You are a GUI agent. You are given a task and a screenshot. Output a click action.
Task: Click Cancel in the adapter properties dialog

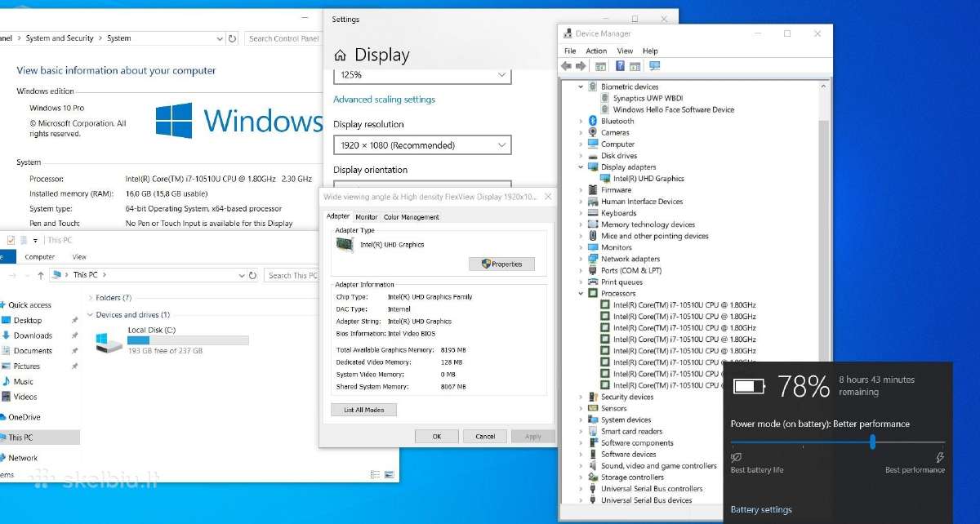(x=485, y=437)
